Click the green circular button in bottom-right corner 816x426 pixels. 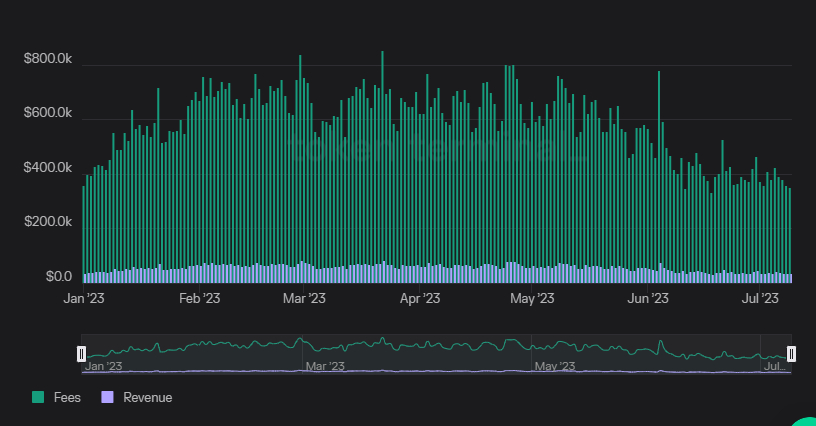coord(806,420)
